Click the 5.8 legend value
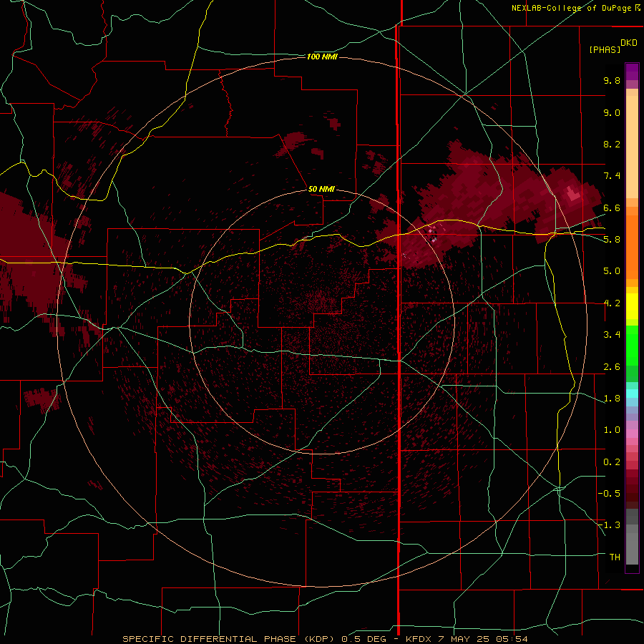This screenshot has height=644, width=644. coord(612,239)
